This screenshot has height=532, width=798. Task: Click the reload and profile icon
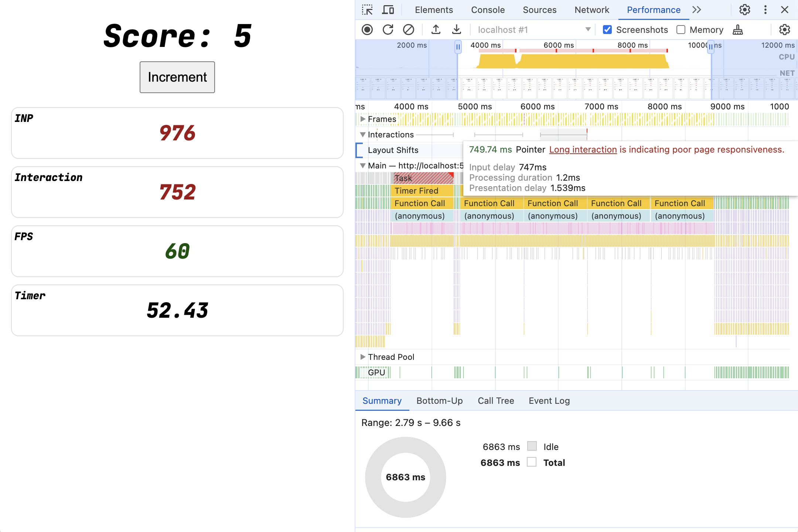click(x=387, y=30)
